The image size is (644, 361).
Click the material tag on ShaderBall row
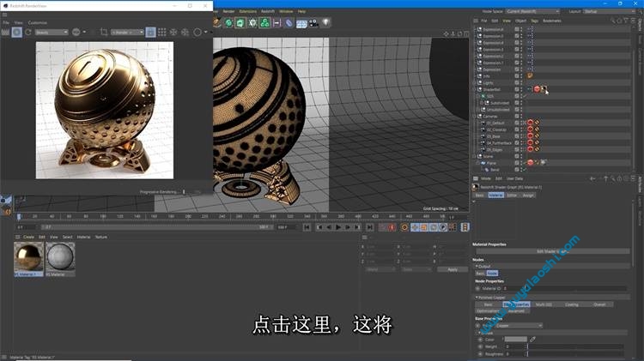click(544, 89)
